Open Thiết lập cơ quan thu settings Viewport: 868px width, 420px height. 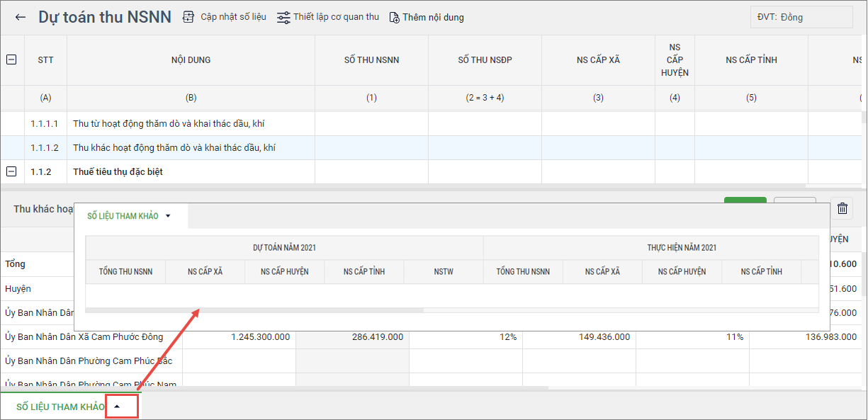[x=283, y=17]
